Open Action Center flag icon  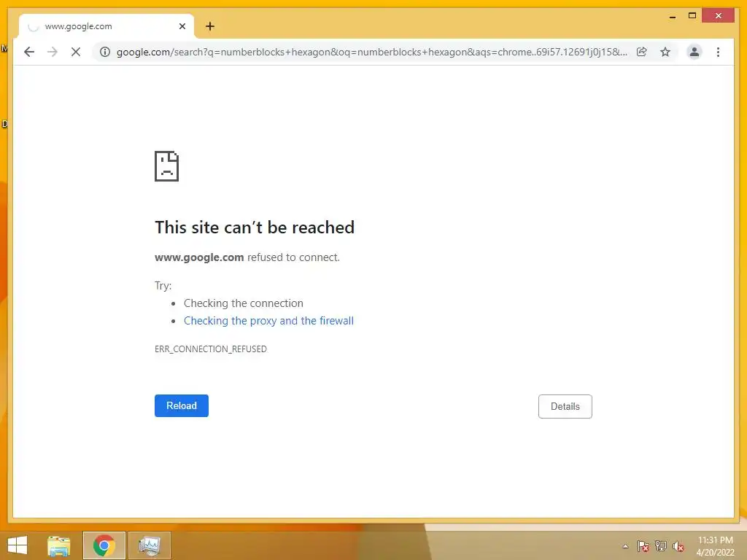[643, 546]
